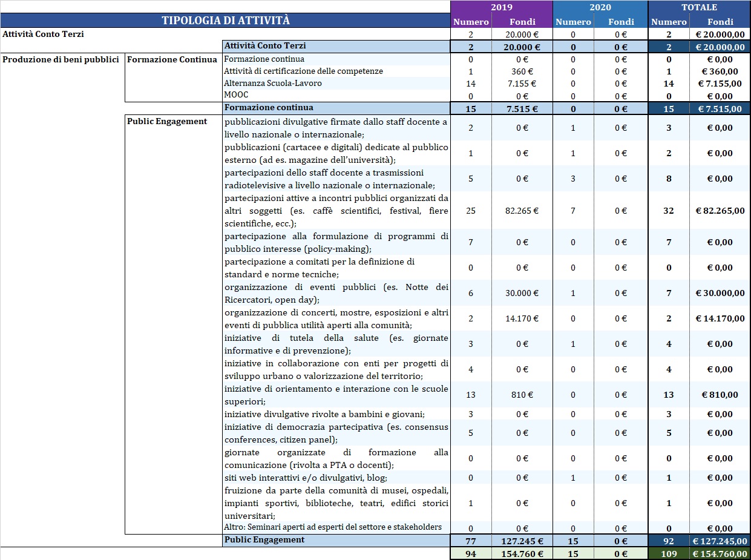751x560 pixels.
Task: Select the total count 32 cell
Action: click(669, 211)
